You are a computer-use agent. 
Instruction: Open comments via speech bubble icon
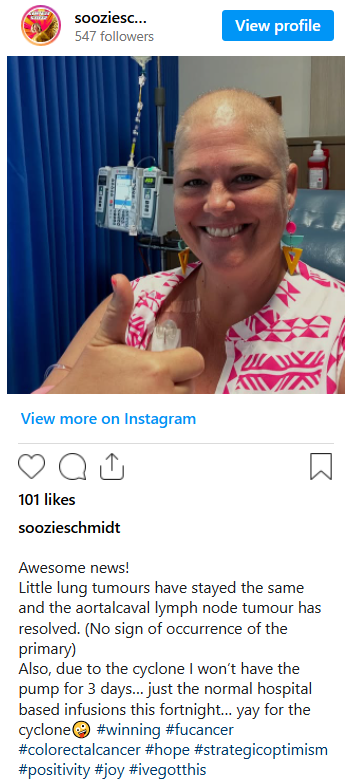point(72,466)
